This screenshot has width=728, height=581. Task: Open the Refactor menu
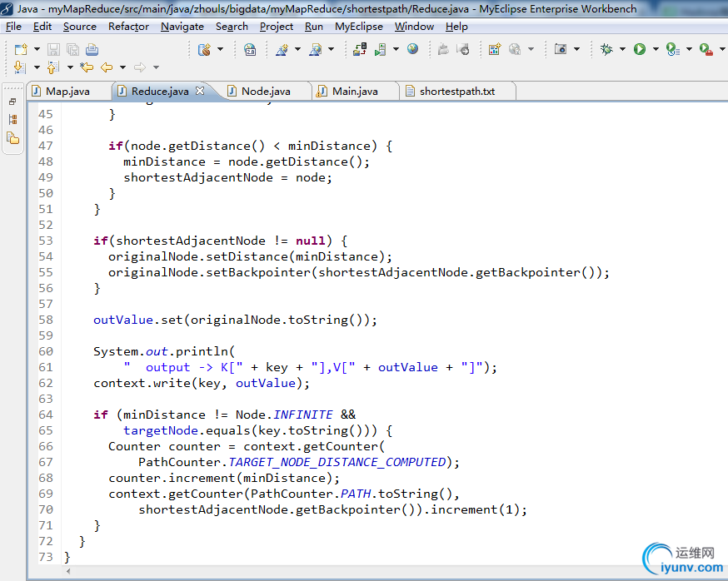coord(128,27)
